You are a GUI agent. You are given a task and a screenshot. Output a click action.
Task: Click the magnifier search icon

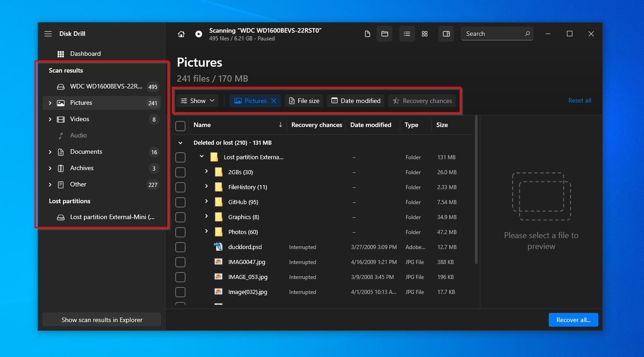click(528, 34)
